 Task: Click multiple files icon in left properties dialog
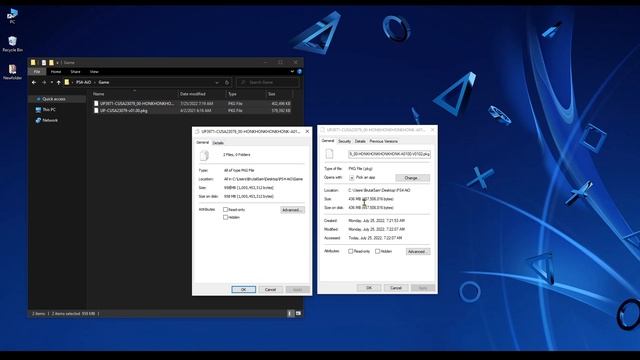(204, 155)
